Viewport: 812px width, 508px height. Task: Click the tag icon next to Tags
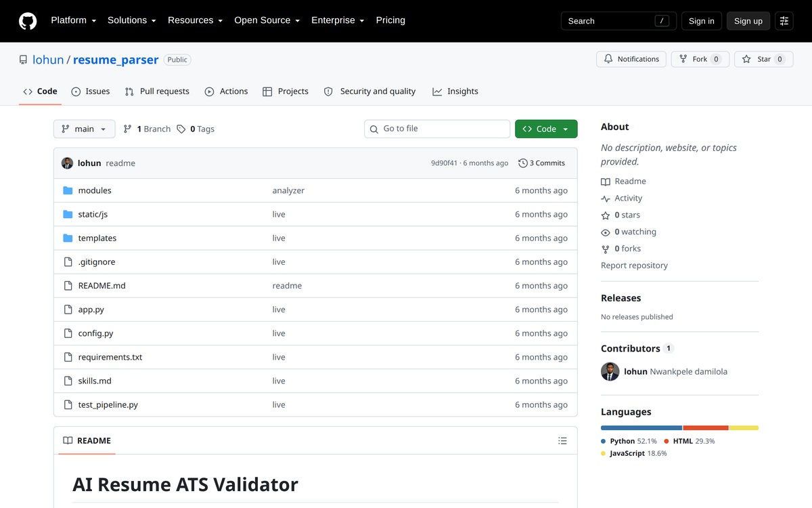pos(181,129)
